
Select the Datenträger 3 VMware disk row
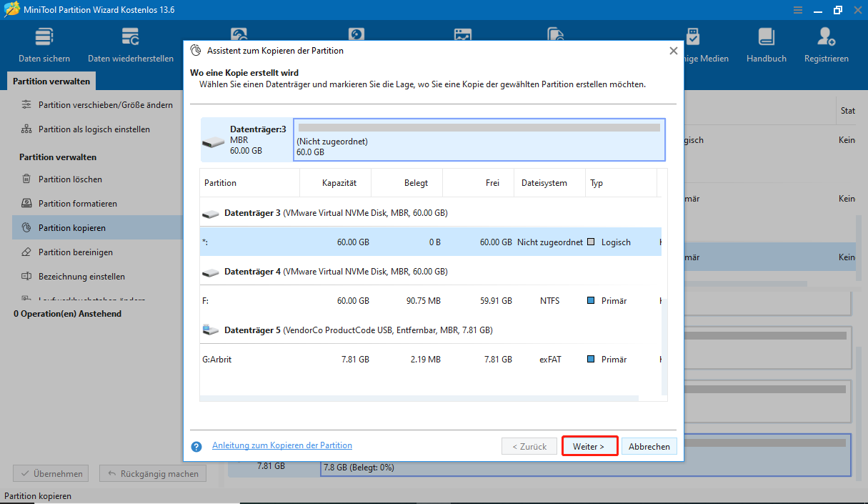pos(431,213)
